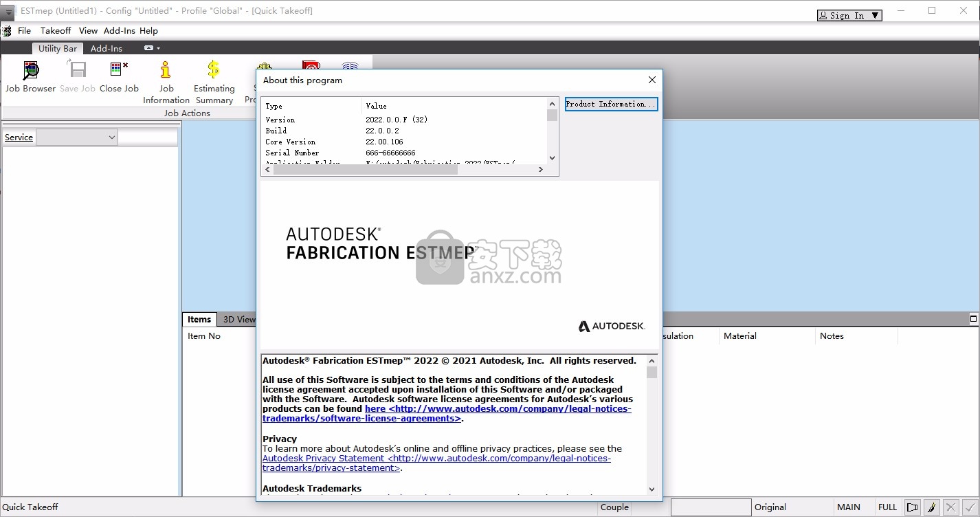Image resolution: width=980 pixels, height=517 pixels.
Task: Select the Build row in About table
Action: point(404,131)
